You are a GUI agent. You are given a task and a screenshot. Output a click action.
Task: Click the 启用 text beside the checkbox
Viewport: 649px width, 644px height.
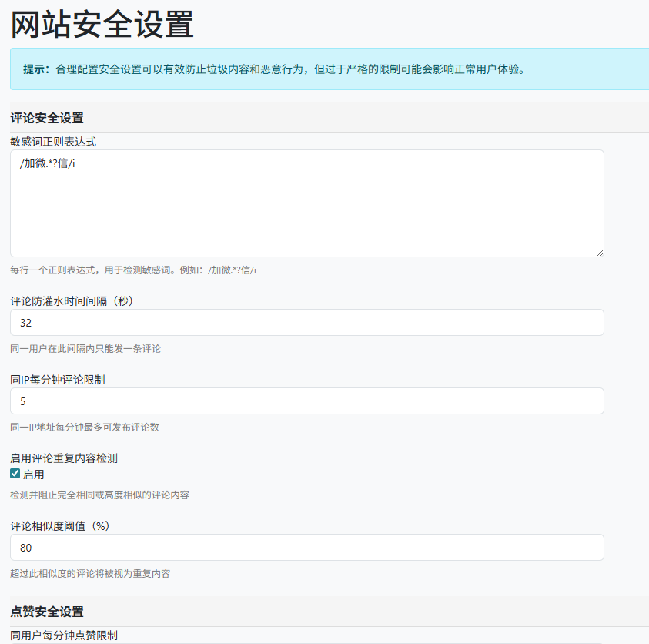coord(34,475)
